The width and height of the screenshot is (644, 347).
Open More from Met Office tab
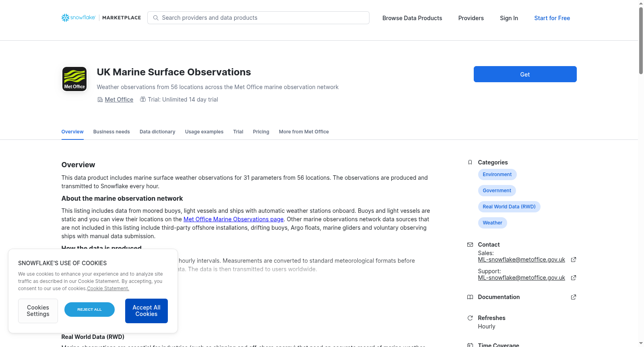pyautogui.click(x=304, y=132)
